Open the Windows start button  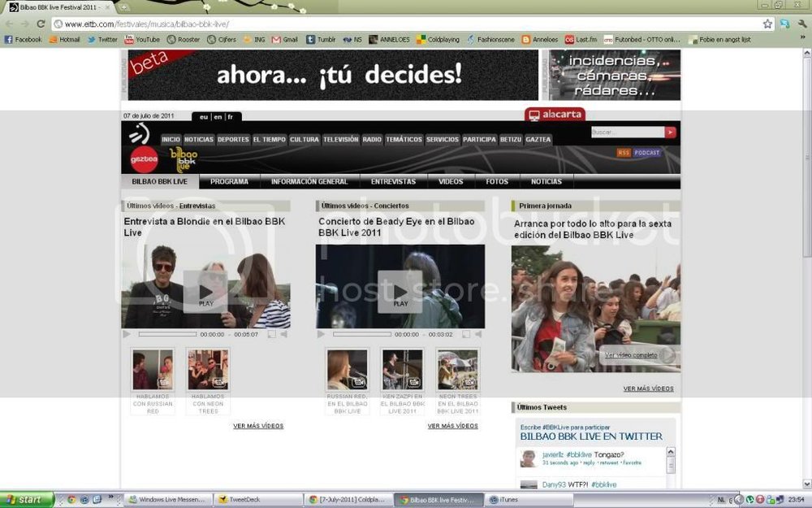(27, 500)
